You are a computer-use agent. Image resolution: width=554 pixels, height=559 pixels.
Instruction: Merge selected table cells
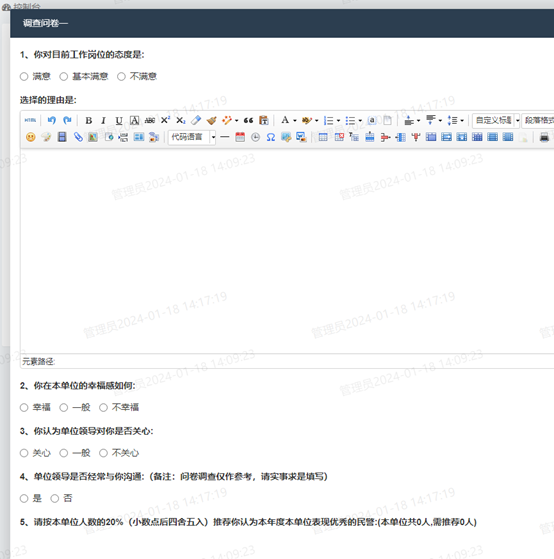click(431, 137)
